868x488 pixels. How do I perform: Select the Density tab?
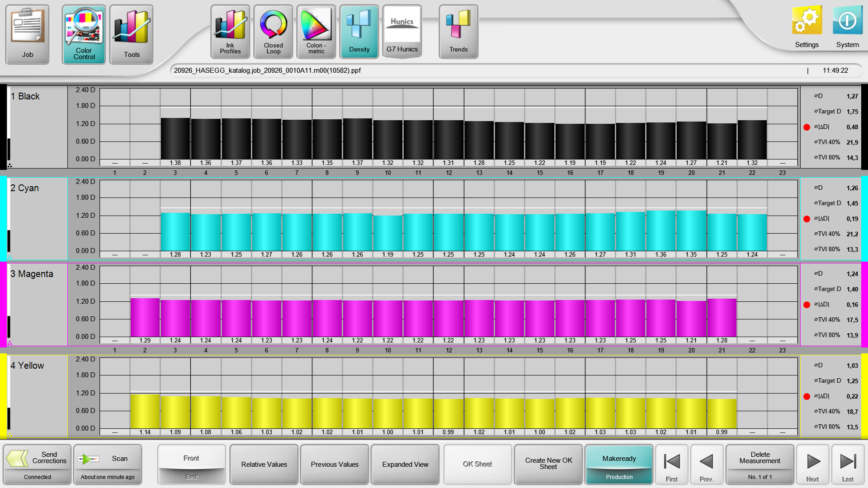[359, 32]
